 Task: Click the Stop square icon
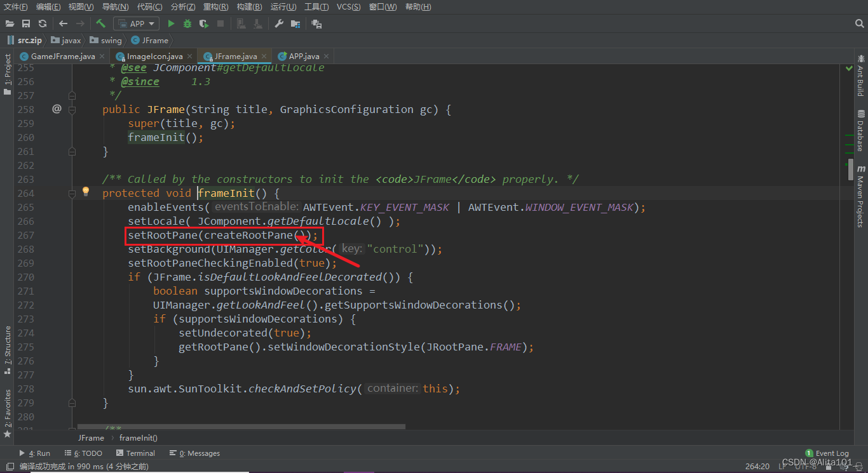coord(220,23)
